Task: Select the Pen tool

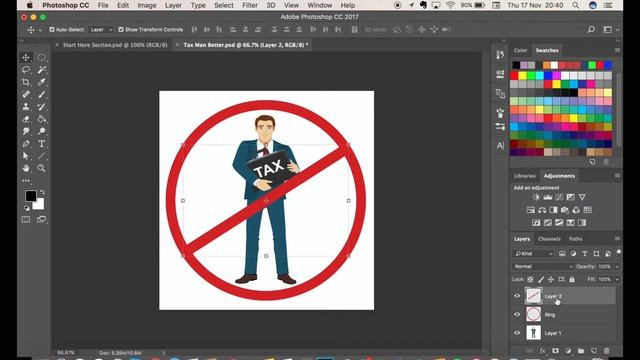Action: point(26,144)
